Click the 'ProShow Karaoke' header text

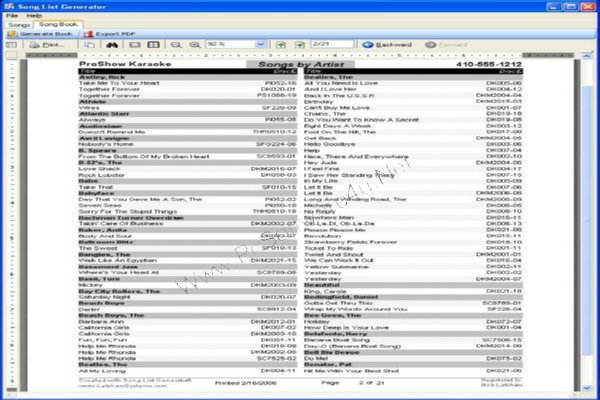[125, 64]
